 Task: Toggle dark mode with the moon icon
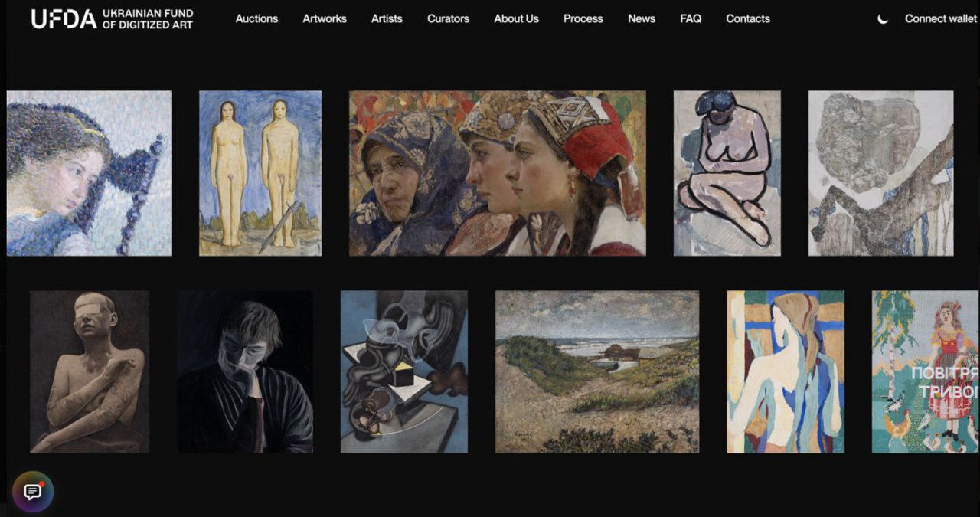pyautogui.click(x=883, y=19)
